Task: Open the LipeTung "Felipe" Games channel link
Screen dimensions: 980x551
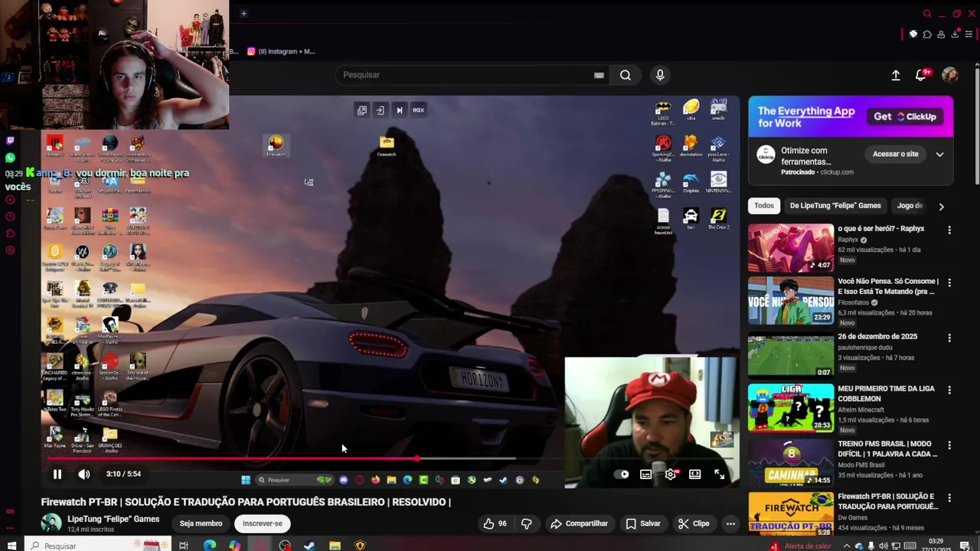Action: click(x=113, y=519)
